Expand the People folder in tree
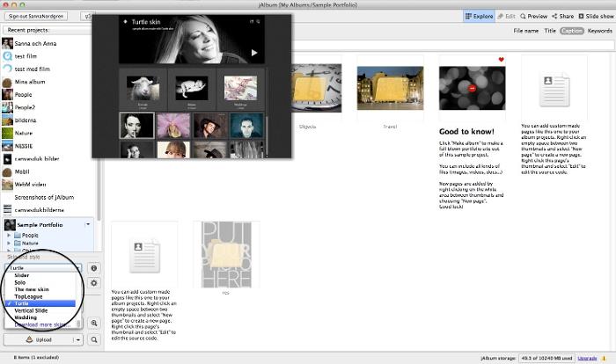 coord(9,236)
